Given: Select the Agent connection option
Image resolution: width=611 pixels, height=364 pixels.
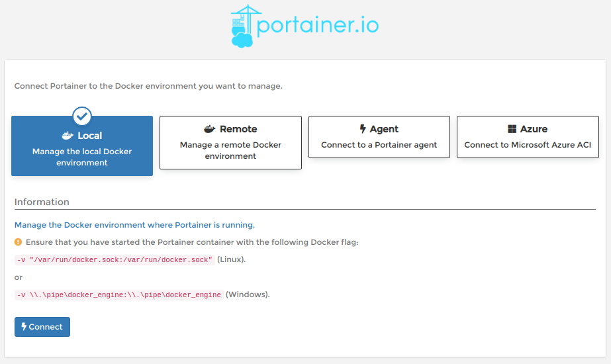Looking at the screenshot, I should [379, 137].
